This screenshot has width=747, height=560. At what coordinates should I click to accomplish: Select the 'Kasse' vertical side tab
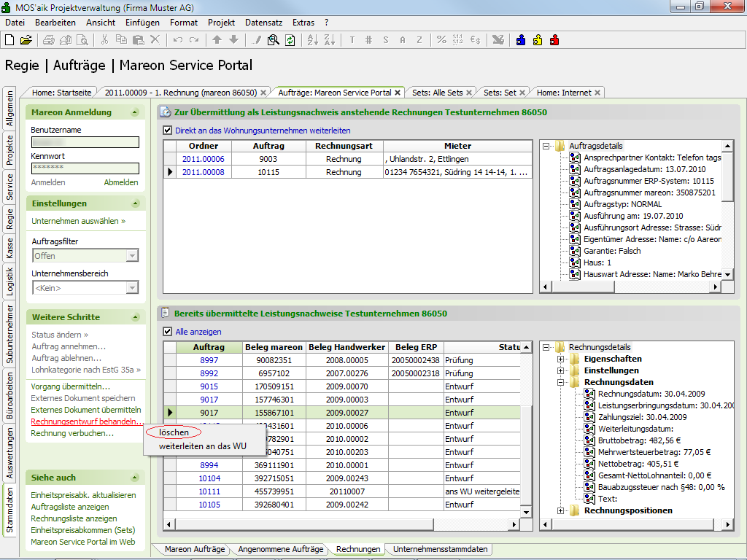9,249
